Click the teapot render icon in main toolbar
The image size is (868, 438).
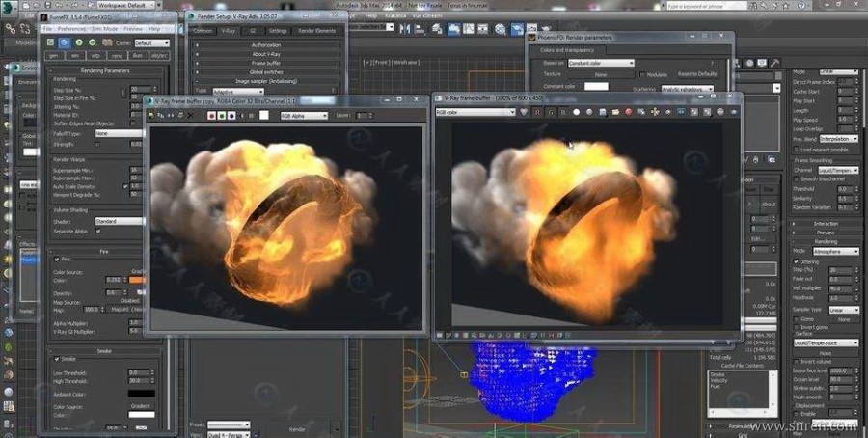click(545, 29)
